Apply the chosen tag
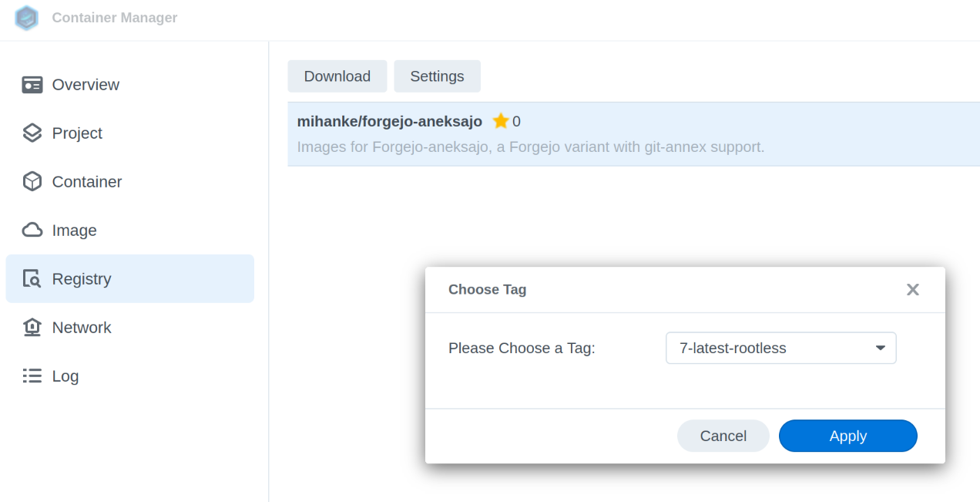 point(847,436)
